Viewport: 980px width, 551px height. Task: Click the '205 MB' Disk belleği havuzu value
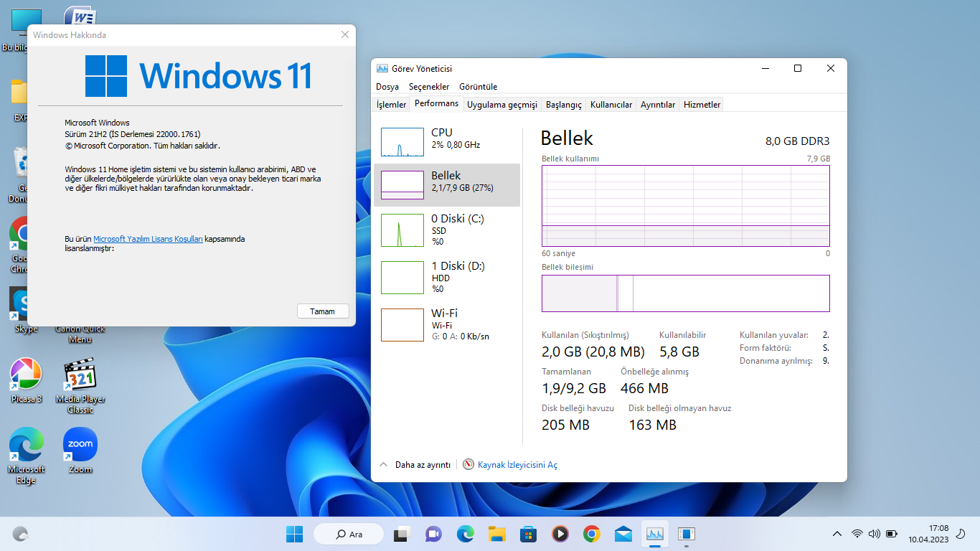565,425
